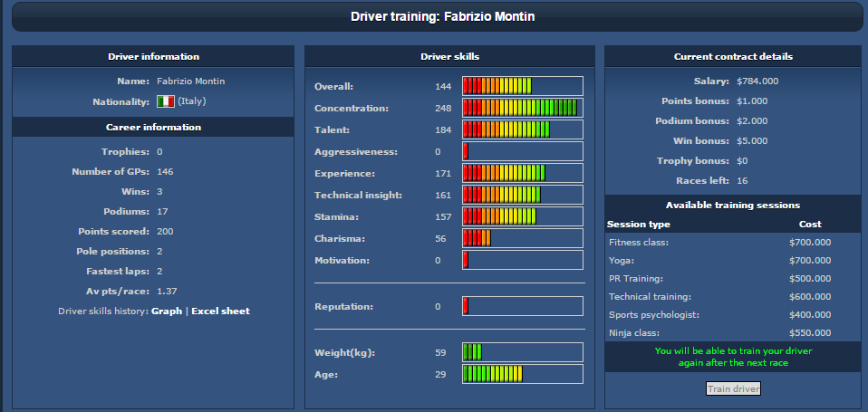Click the Talent skill bar

tap(523, 129)
